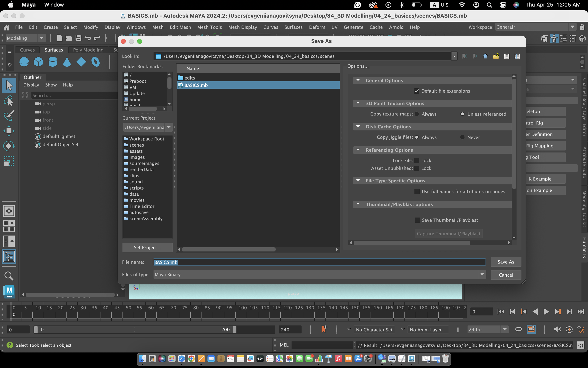The image size is (588, 368).
Task: Enable Save Thumbnail/Playblast checkbox
Action: [x=417, y=220]
